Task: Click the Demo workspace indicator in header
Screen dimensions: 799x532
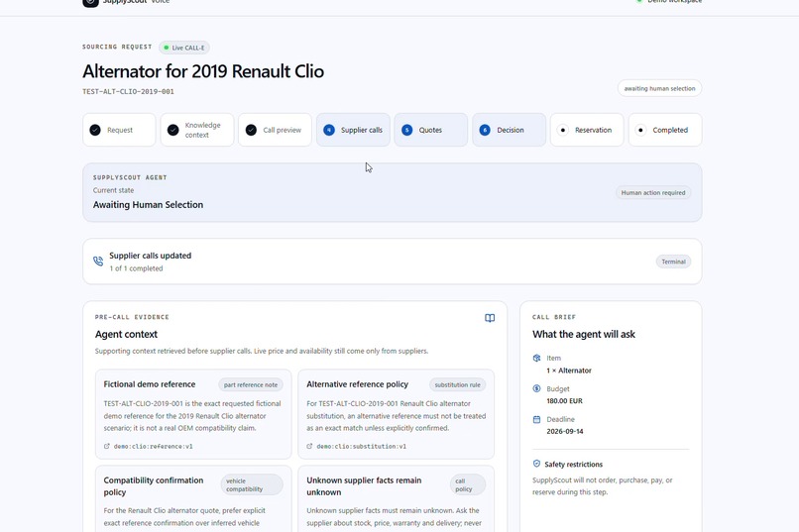Action: tap(669, 2)
